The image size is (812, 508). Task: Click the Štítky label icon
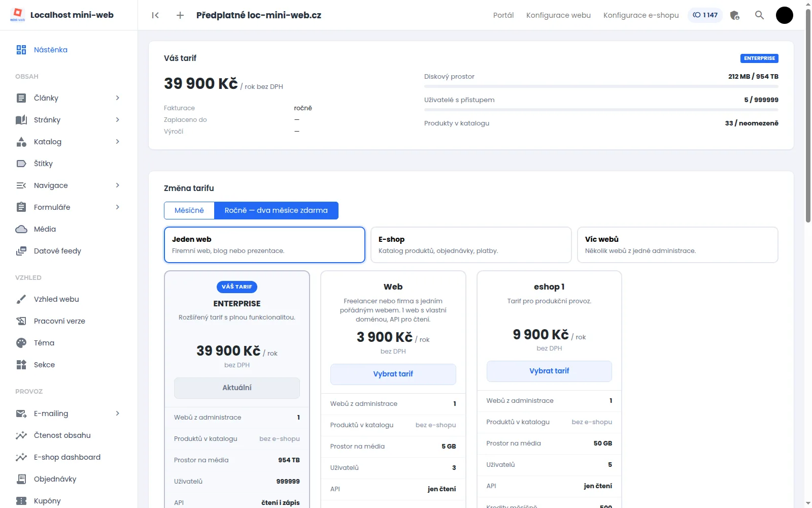coord(21,164)
